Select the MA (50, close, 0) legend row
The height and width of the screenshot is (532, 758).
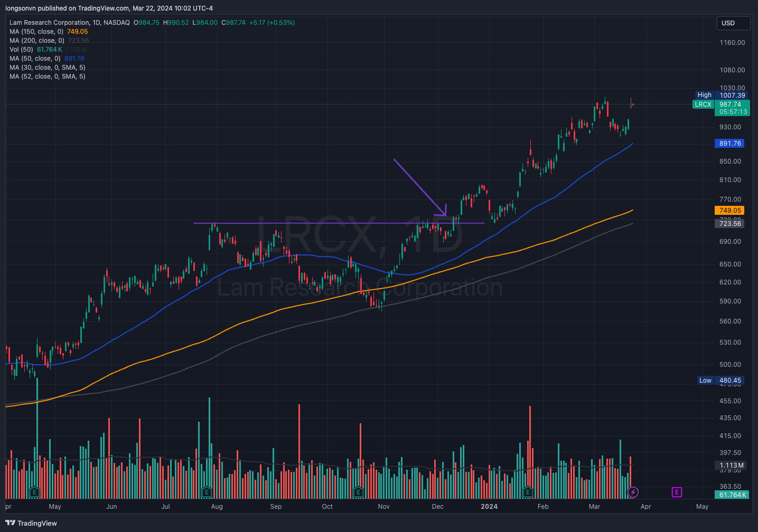pos(47,59)
